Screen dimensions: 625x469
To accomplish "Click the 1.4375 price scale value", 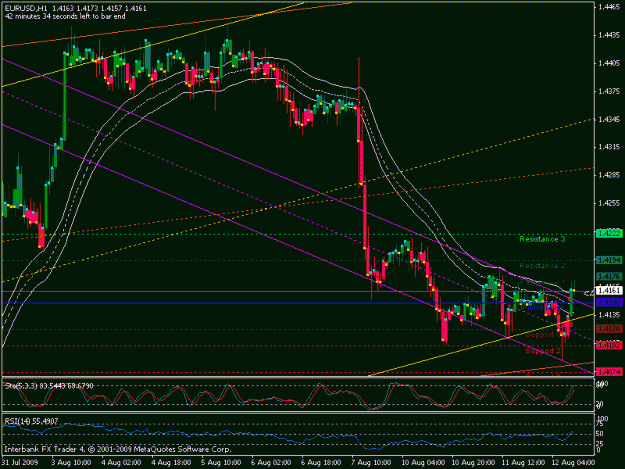I will tap(608, 91).
